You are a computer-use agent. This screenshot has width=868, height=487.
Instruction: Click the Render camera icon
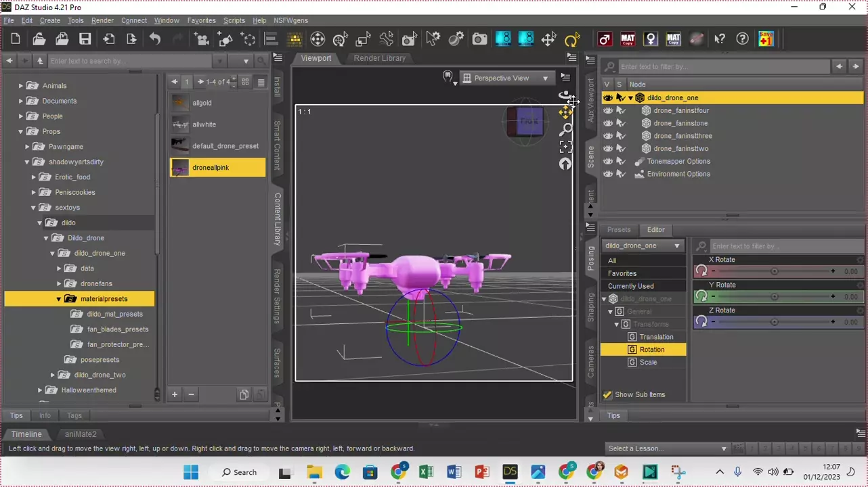click(x=479, y=39)
